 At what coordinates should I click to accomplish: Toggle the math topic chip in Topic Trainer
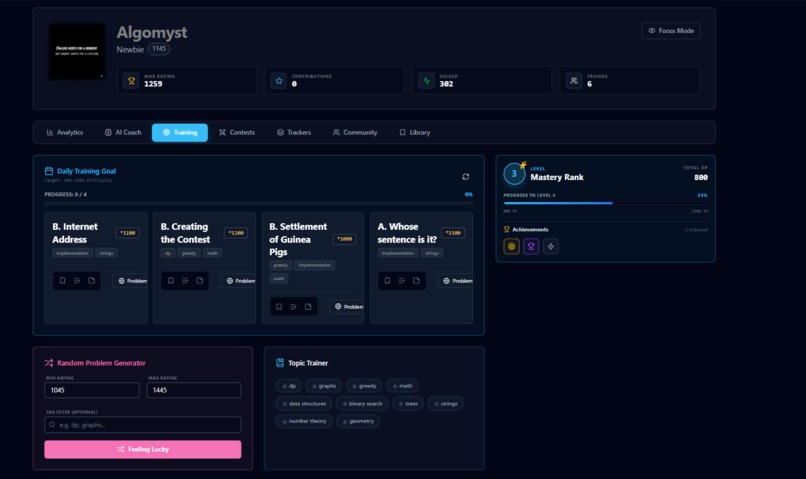tap(402, 386)
